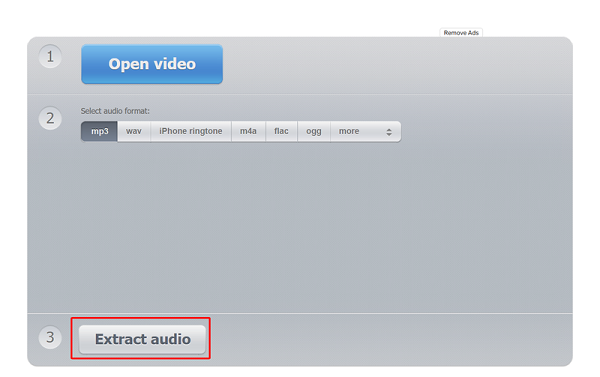Open the more formats dropdown
This screenshot has height=377, width=600.
(365, 131)
